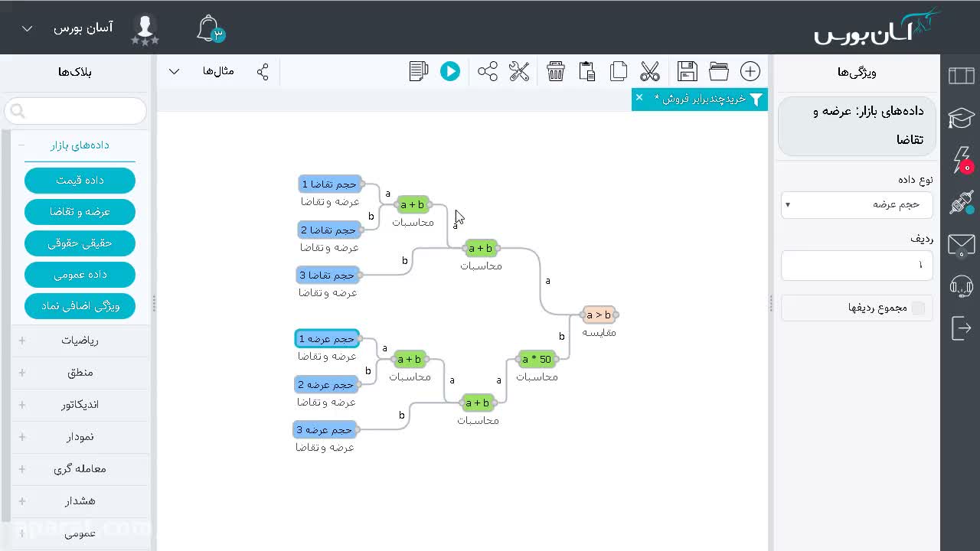Click the paste clipboard icon
This screenshot has height=551, width=980.
pyautogui.click(x=587, y=71)
